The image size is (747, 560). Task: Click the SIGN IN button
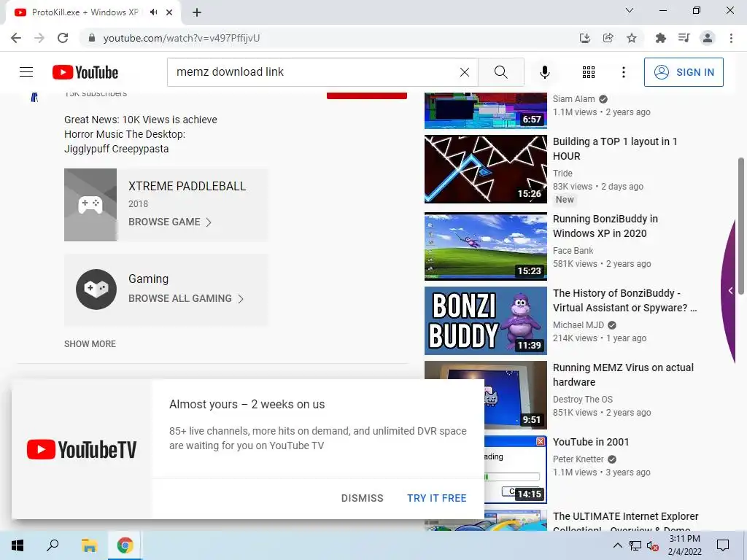[x=684, y=72]
